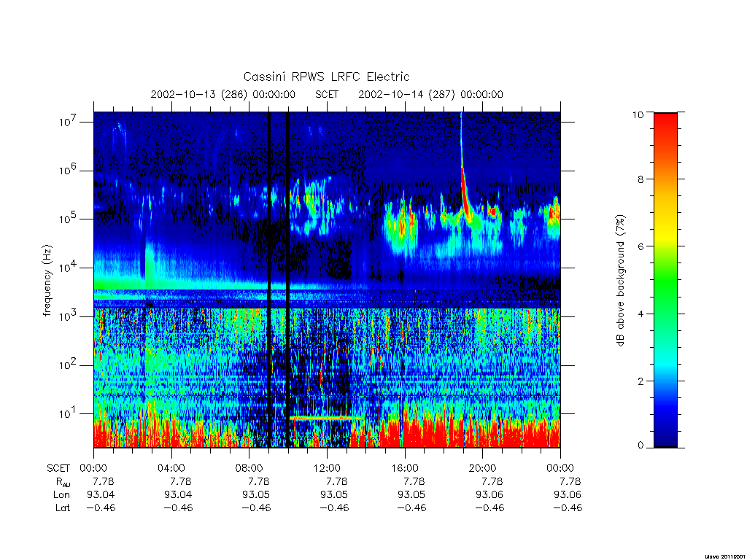Click the '04:00' time tick label
747x560 pixels.
coord(171,468)
